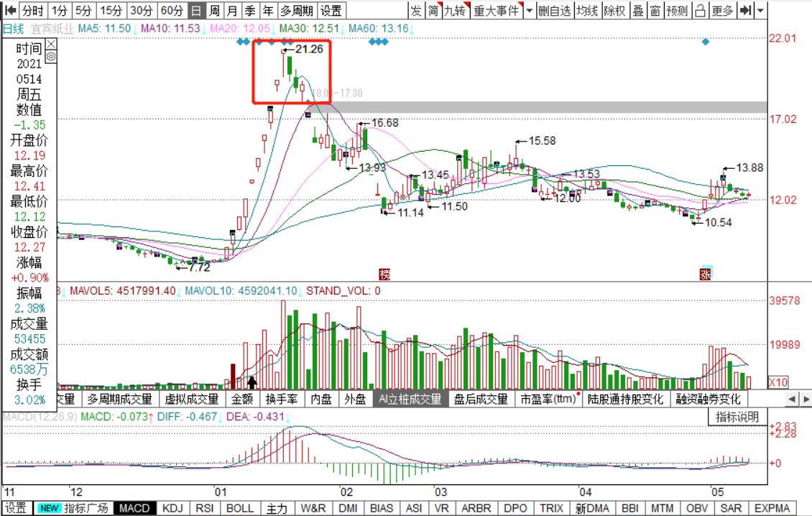Open info panel settings with the gear icon
Viewport: 812px width, 516px height.
pyautogui.click(x=51, y=57)
